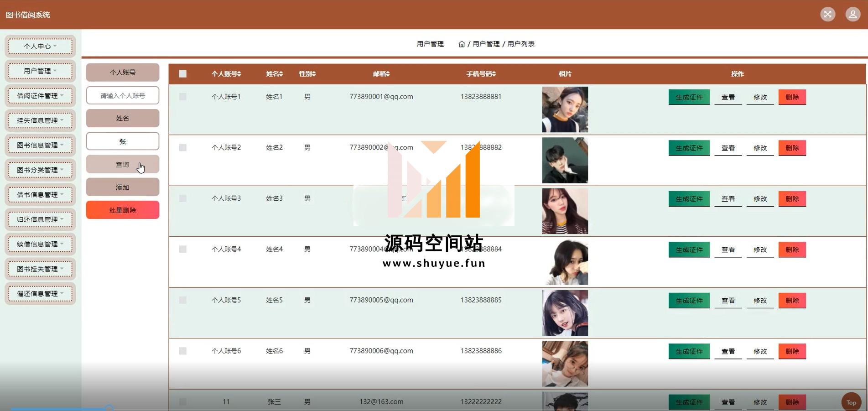
Task: Click 查看 for 个人账号1
Action: pos(728,97)
